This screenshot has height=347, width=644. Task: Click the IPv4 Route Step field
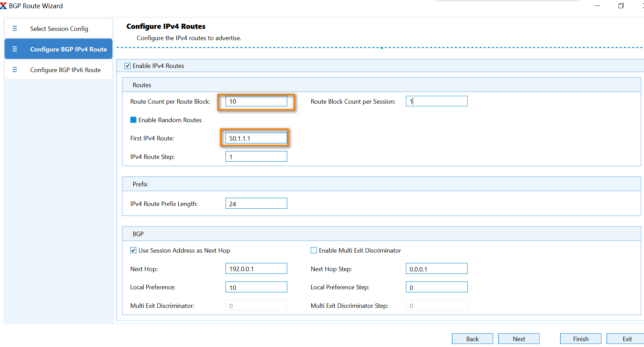[x=256, y=157]
